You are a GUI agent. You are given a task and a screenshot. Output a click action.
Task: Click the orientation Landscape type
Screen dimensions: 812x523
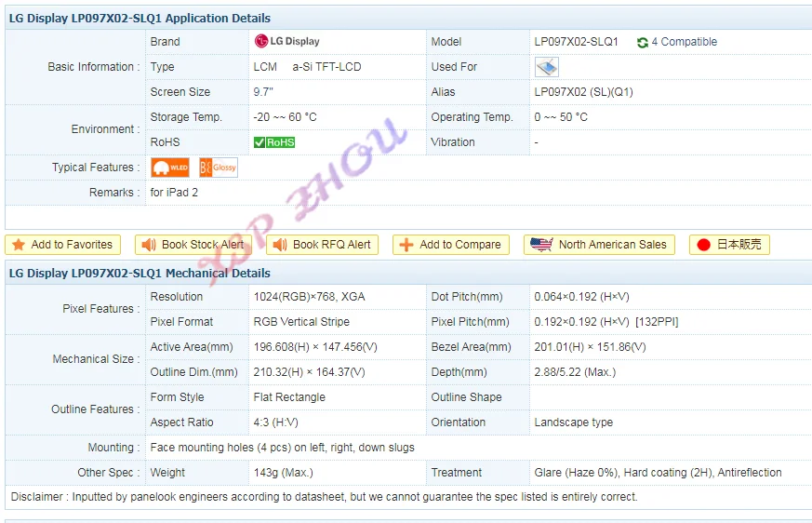573,422
